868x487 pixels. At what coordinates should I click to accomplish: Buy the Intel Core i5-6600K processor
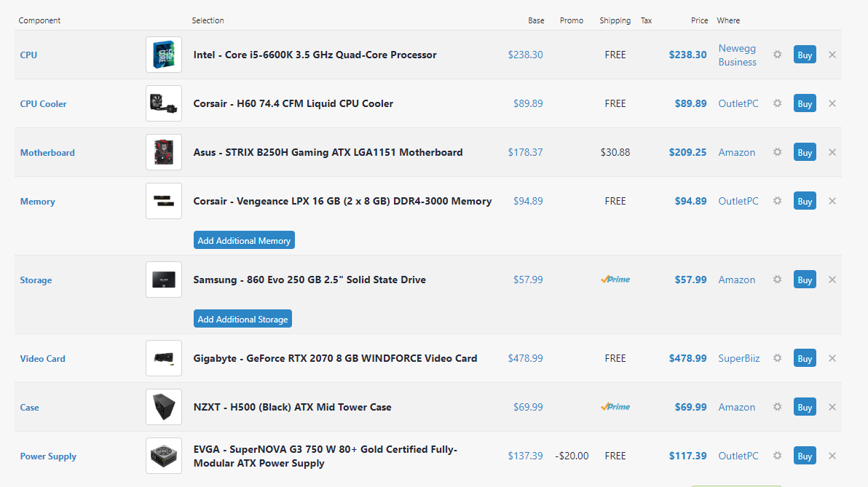click(805, 55)
